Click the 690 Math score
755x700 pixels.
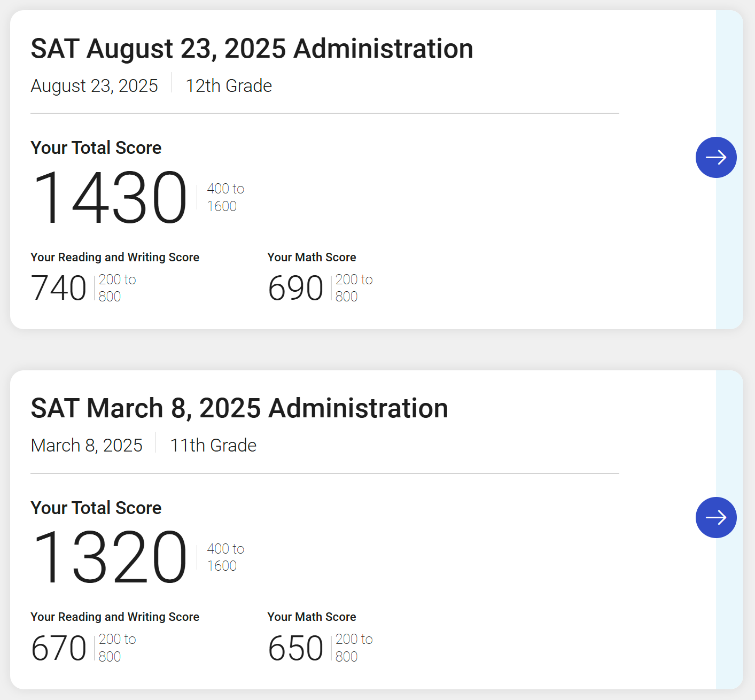tap(295, 288)
